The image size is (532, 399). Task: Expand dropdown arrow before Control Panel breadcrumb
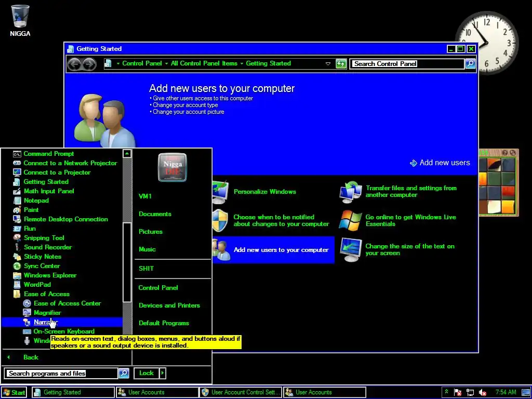tap(118, 63)
